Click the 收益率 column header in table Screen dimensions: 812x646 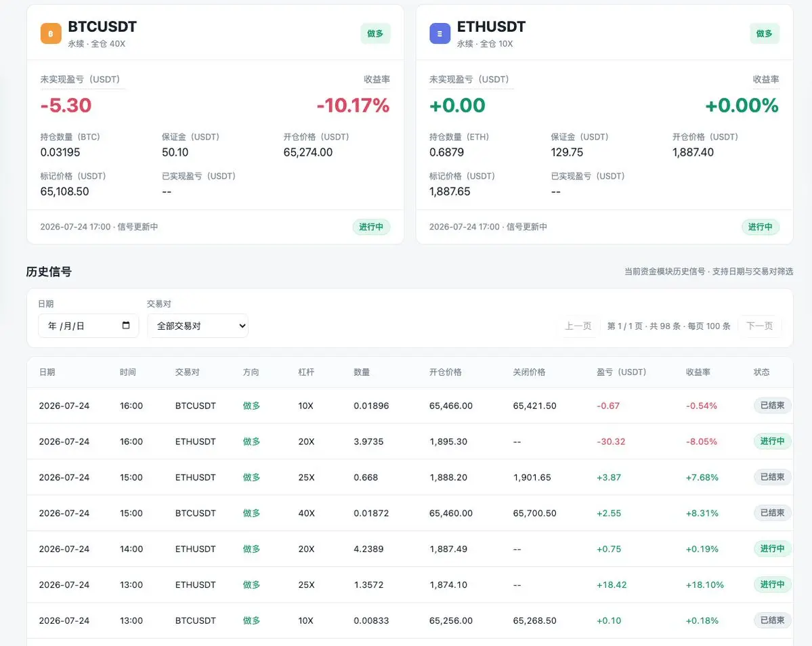point(698,372)
